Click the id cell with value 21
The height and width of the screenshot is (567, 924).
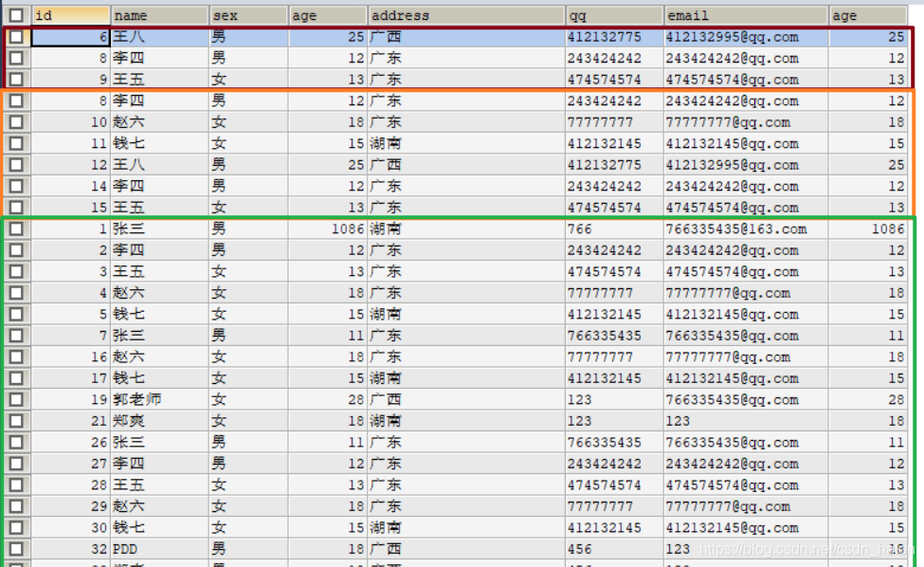point(71,421)
